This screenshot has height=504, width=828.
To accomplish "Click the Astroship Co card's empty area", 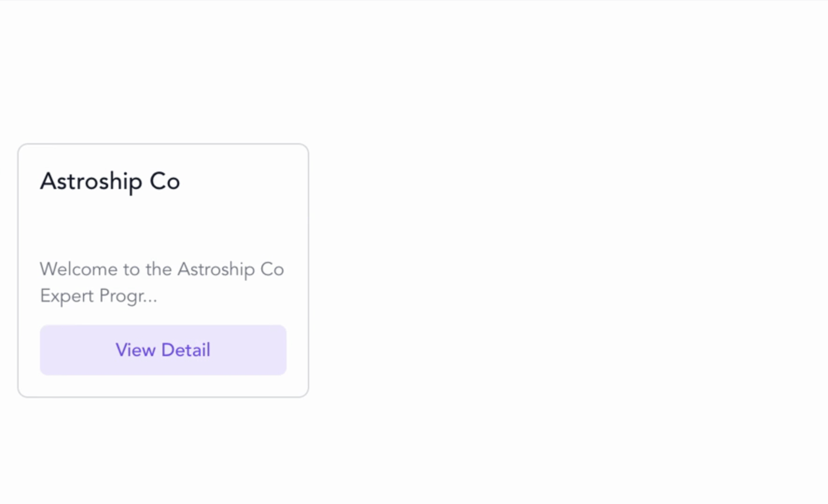I will coord(163,227).
